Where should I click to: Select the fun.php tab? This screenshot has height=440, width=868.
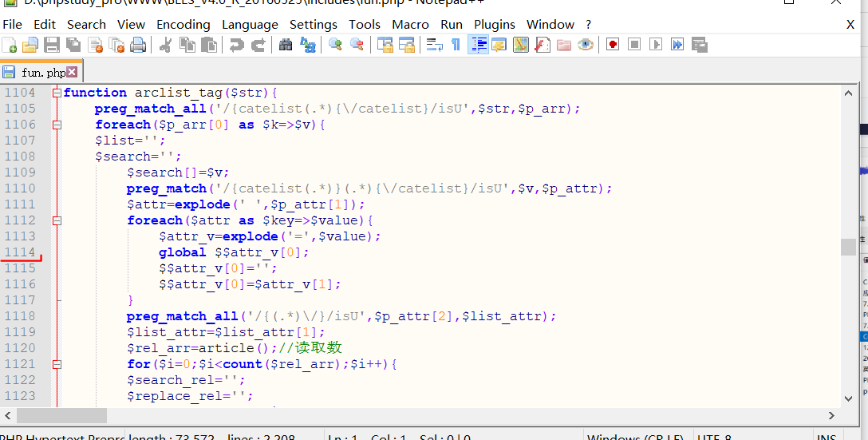pos(41,72)
